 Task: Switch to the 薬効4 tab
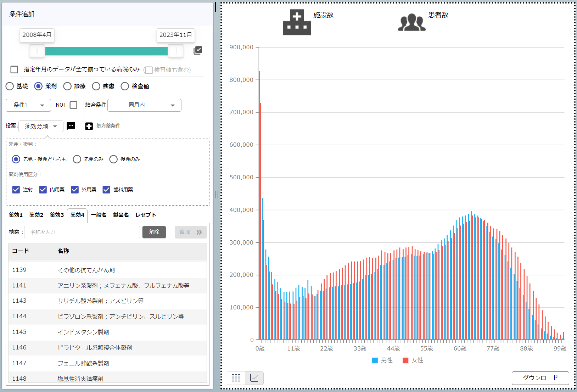pyautogui.click(x=77, y=215)
